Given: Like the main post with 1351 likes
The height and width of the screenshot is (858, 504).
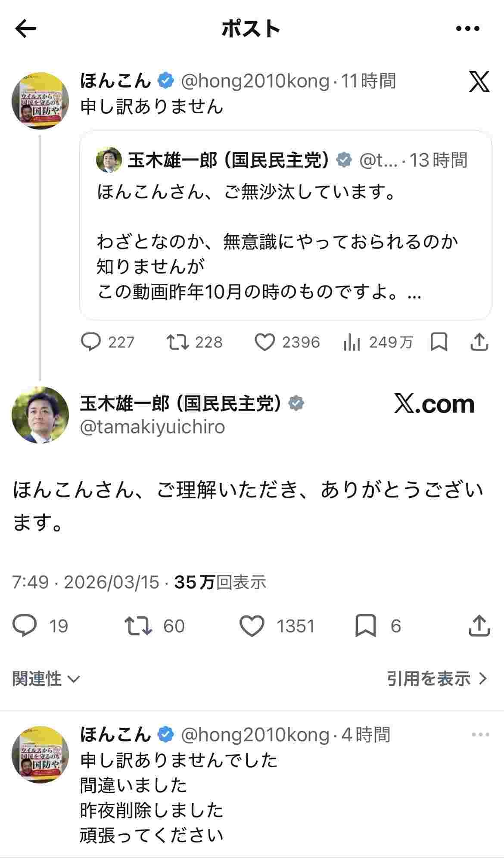Looking at the screenshot, I should (252, 626).
